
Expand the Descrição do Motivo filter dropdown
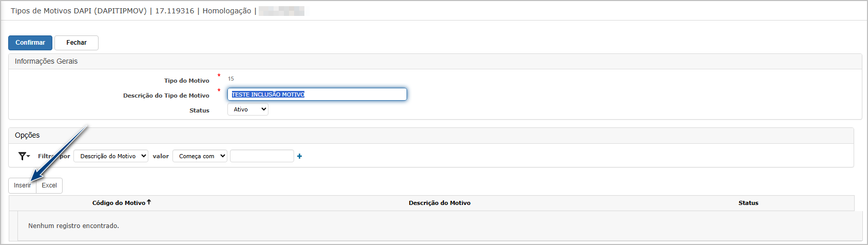coord(111,156)
